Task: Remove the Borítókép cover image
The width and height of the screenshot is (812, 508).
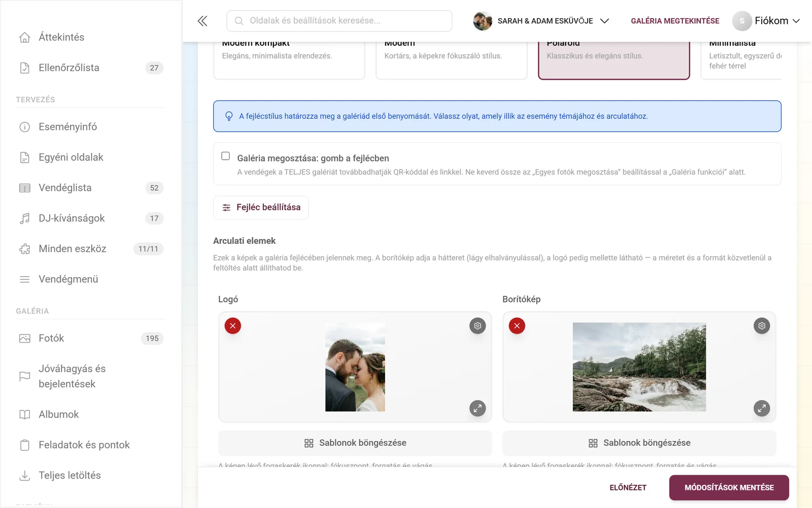Action: pyautogui.click(x=517, y=326)
